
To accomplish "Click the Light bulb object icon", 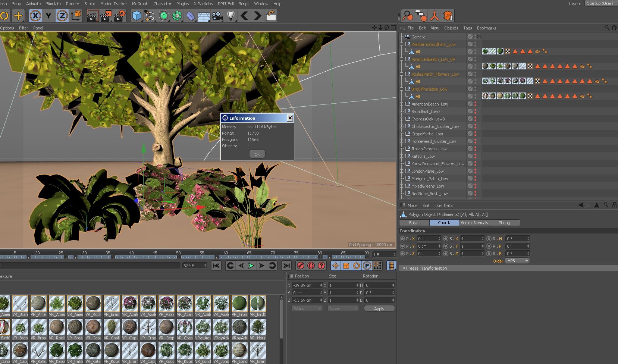I will click(x=231, y=16).
